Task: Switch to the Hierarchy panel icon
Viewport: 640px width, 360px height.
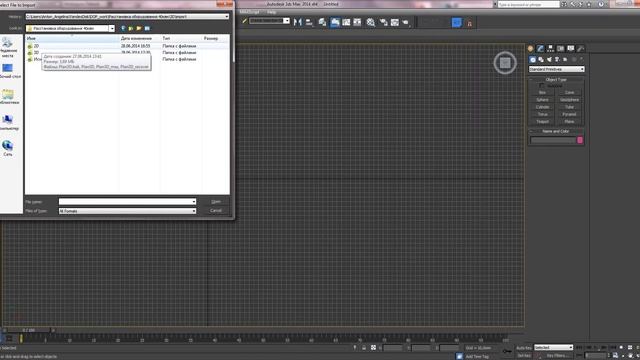Action: tap(551, 48)
